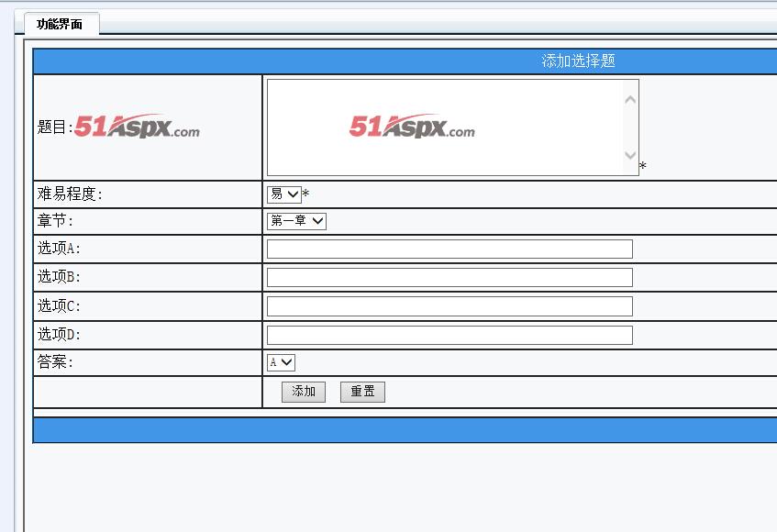
Task: Click the 选项A input field
Action: click(450, 249)
